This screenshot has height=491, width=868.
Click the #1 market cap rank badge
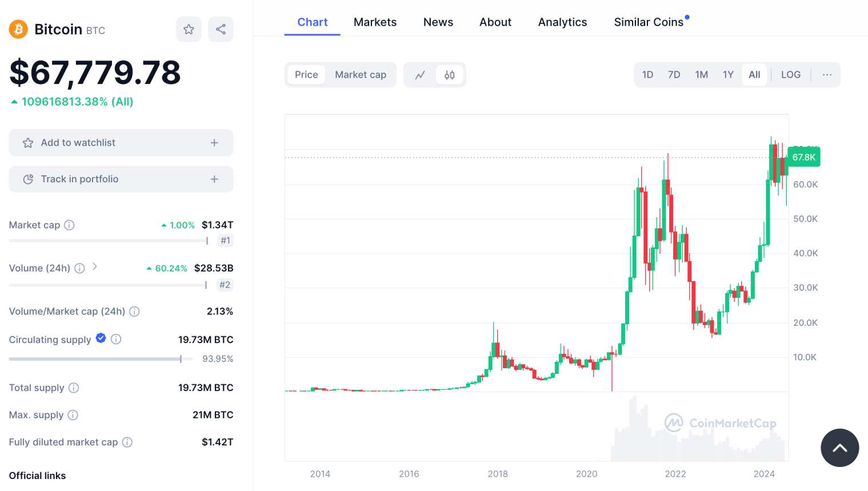[x=226, y=241]
